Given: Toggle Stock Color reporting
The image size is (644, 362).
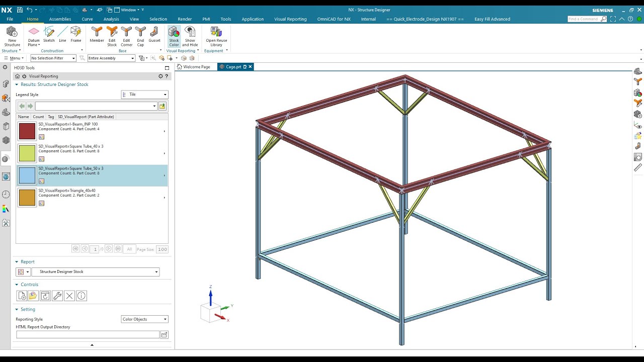Looking at the screenshot, I should [x=174, y=36].
